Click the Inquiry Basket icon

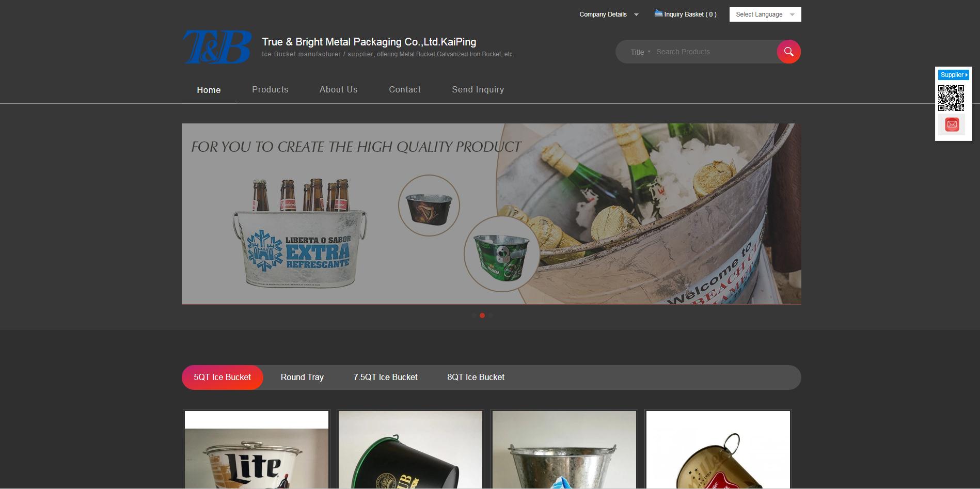pos(658,14)
